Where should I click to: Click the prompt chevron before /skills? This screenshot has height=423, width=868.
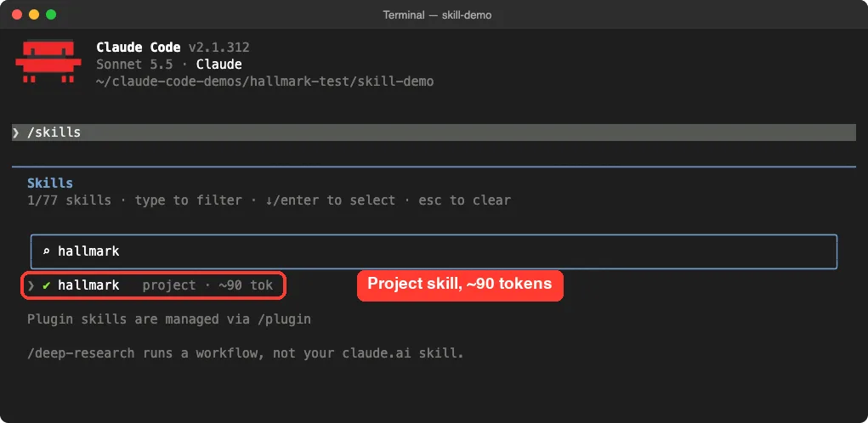pos(16,133)
